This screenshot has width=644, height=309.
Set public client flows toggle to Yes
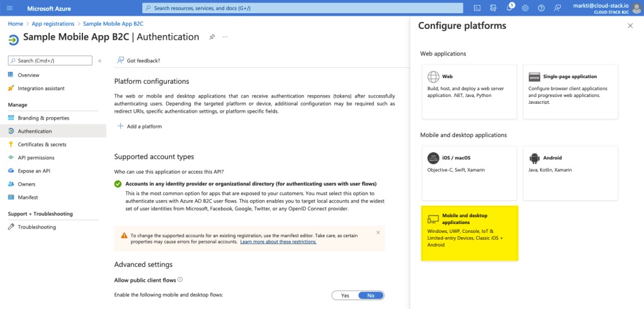(x=345, y=295)
